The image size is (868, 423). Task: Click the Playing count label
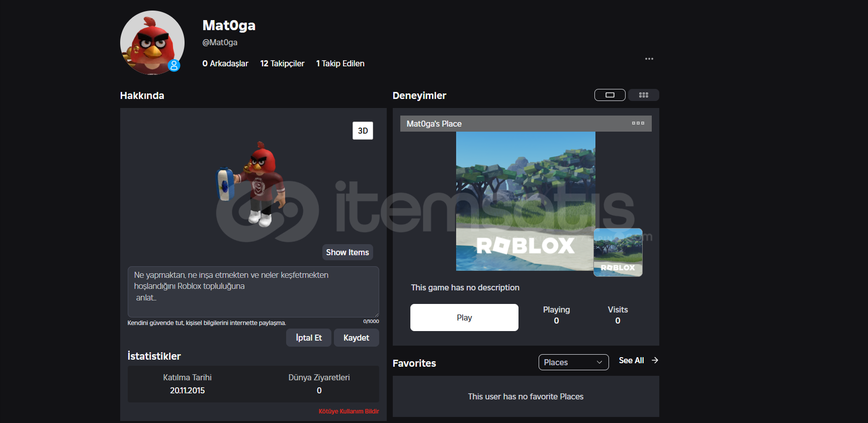[x=556, y=309]
